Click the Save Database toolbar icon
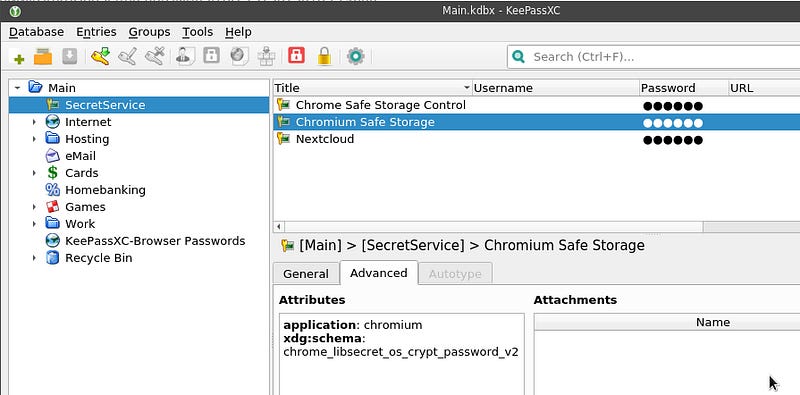The width and height of the screenshot is (800, 395). (69, 56)
